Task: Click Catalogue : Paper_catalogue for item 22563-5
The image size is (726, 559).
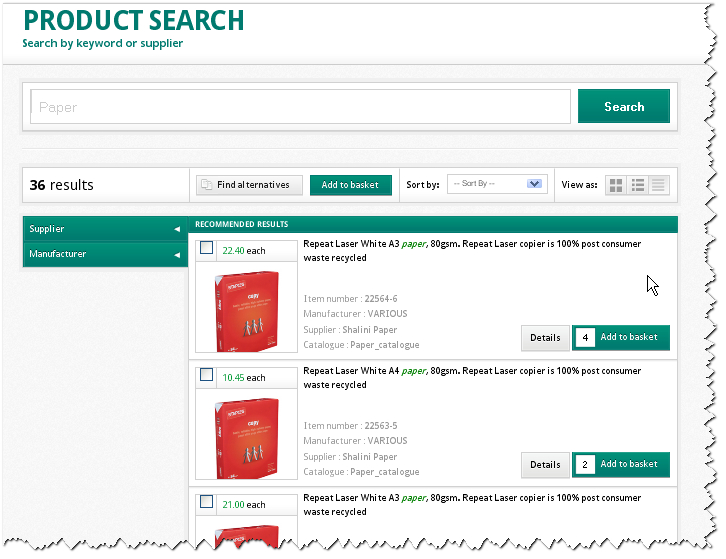Action: (361, 471)
